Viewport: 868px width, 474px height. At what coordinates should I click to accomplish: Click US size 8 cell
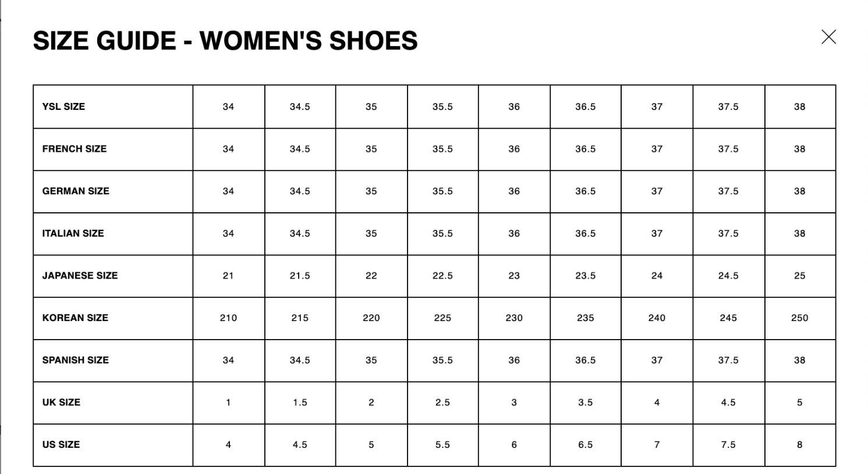coord(800,444)
